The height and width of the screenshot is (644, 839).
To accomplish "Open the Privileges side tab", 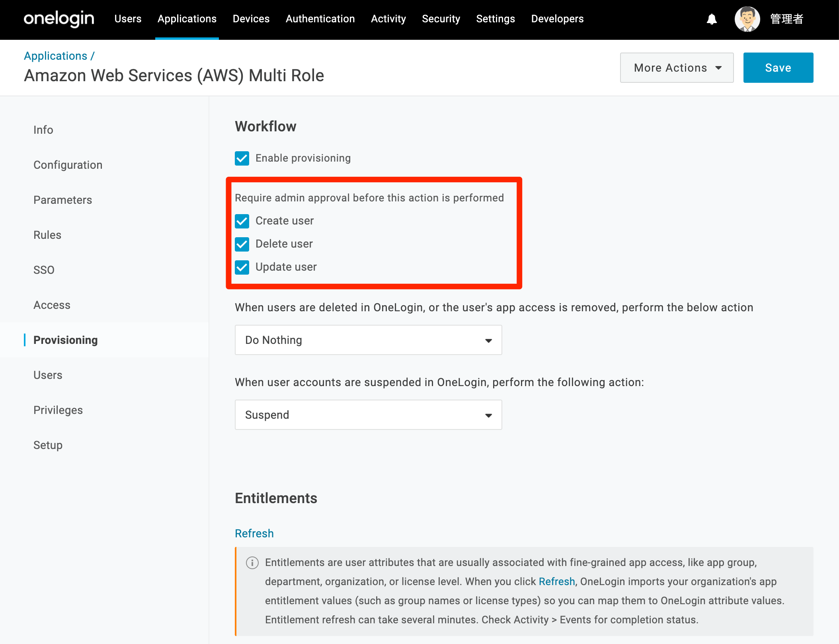I will (58, 410).
